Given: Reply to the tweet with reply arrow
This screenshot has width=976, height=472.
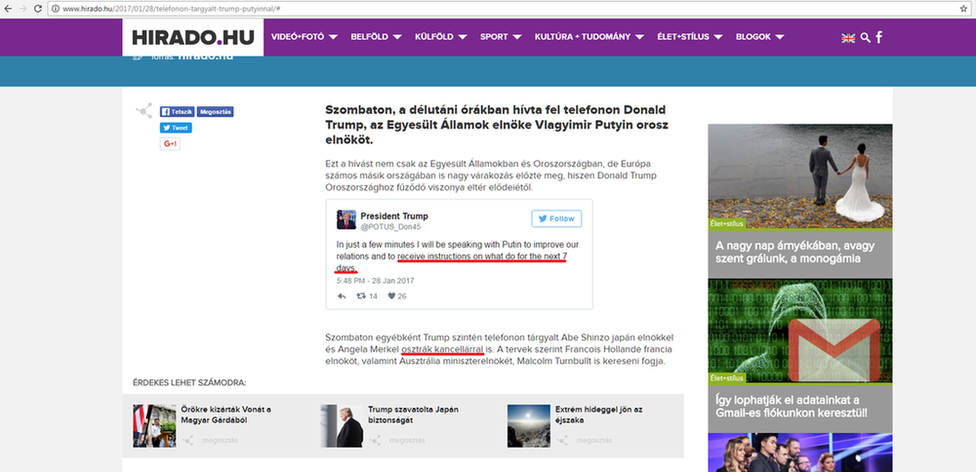Looking at the screenshot, I should point(341,296).
